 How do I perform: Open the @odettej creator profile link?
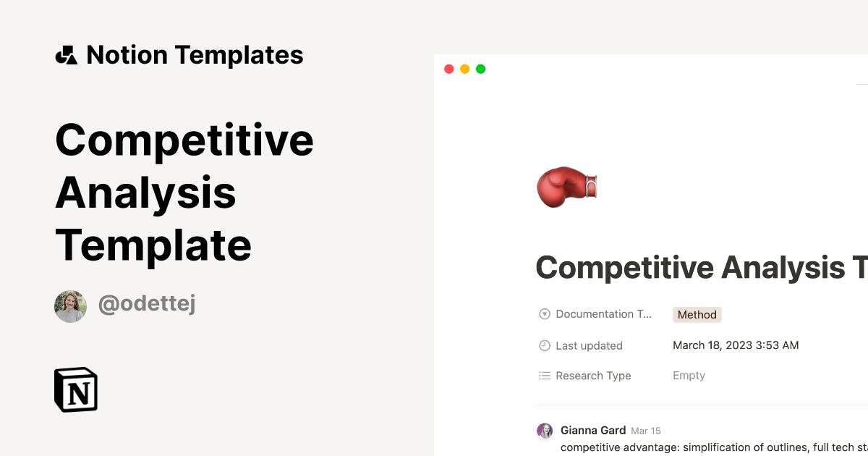pyautogui.click(x=147, y=304)
